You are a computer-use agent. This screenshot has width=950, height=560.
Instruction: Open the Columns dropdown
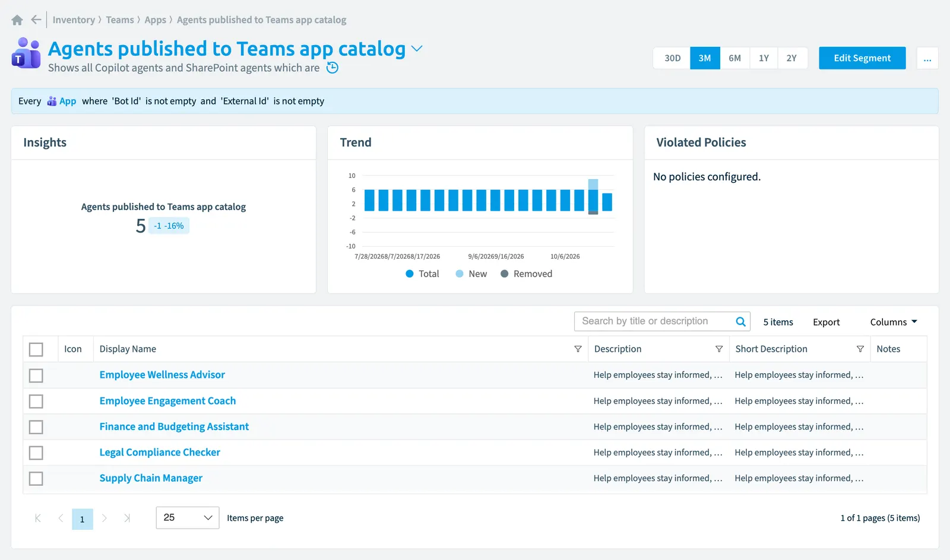click(894, 322)
